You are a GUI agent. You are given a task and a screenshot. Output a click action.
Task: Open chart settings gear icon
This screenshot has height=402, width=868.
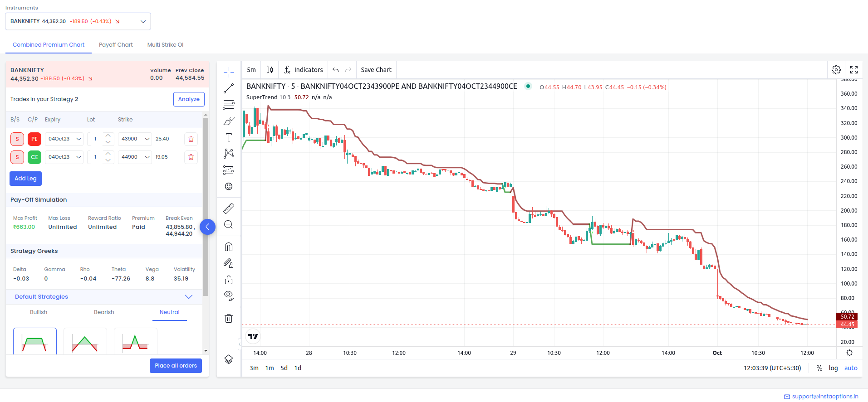[836, 70]
